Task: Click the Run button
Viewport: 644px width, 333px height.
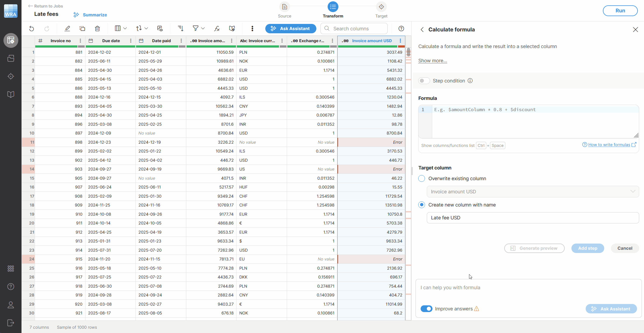Action: tap(620, 11)
